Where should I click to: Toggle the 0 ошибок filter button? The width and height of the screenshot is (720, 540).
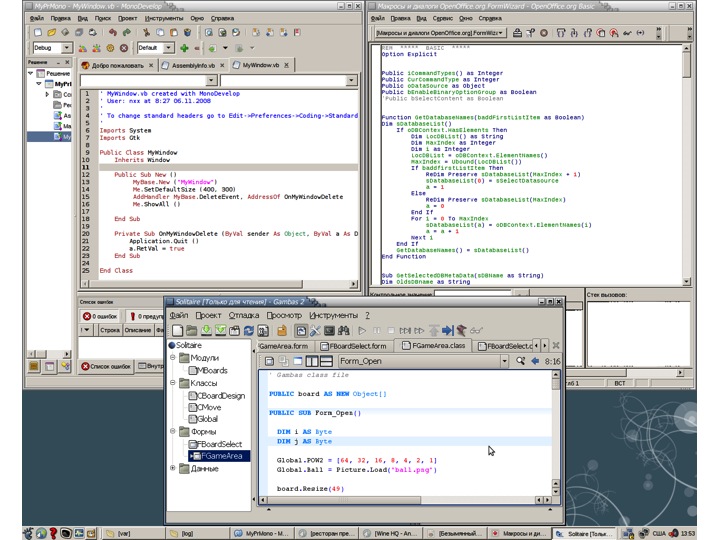(x=100, y=316)
